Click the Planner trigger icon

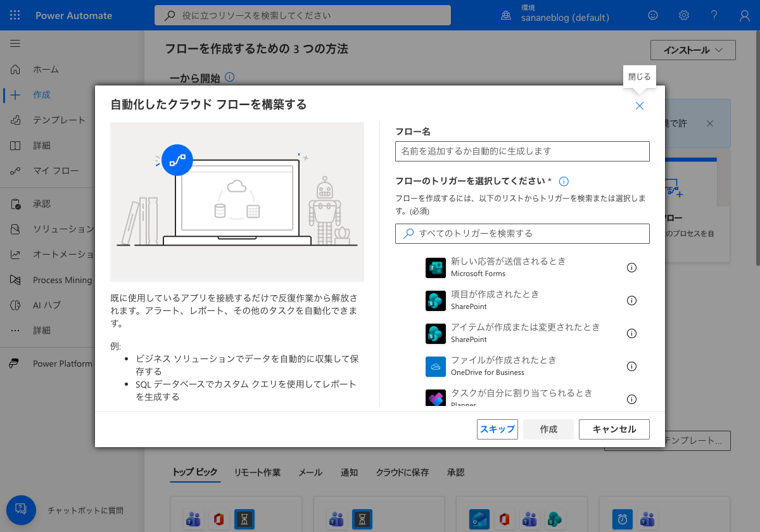pos(436,398)
